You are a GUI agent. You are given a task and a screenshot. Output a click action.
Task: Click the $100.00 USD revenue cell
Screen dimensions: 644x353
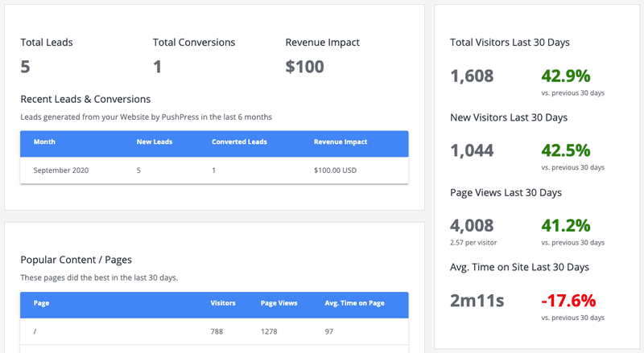click(341, 170)
